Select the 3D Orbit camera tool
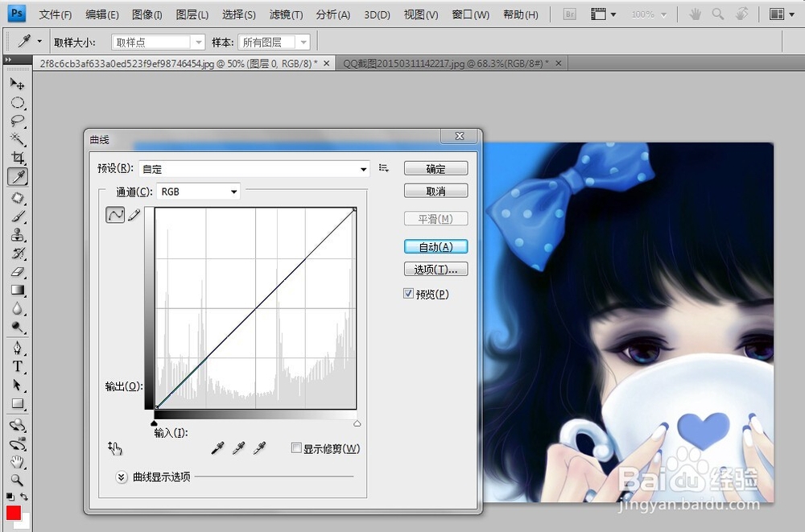This screenshot has width=805, height=532. [x=18, y=443]
